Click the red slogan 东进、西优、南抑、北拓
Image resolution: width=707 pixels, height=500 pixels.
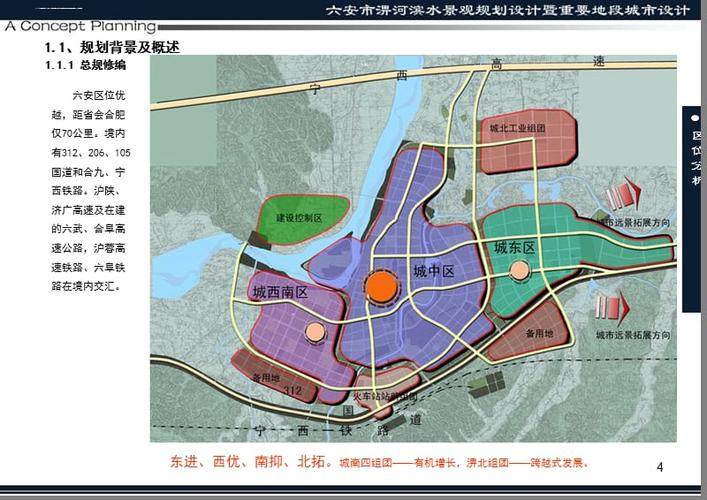[248, 461]
